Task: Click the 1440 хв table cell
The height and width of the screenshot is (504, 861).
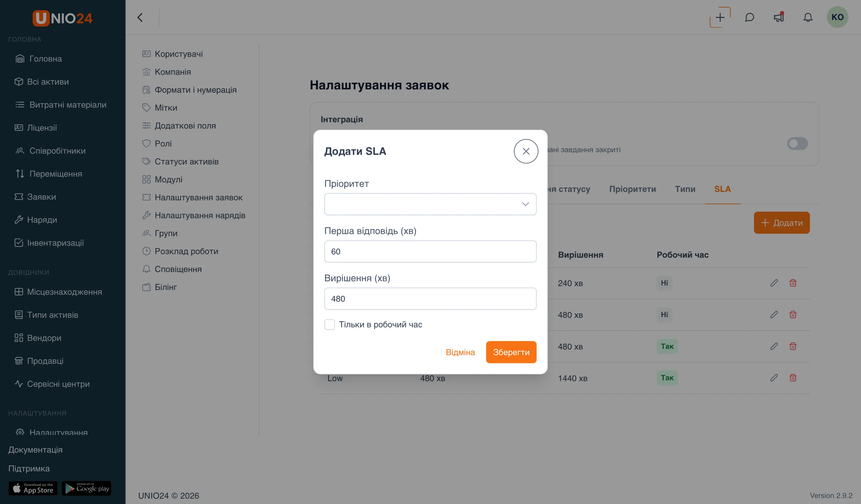Action: (573, 378)
